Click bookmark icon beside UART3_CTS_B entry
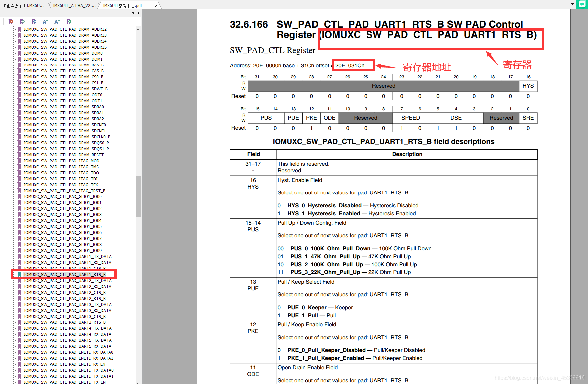This screenshot has width=588, height=384. click(19, 317)
